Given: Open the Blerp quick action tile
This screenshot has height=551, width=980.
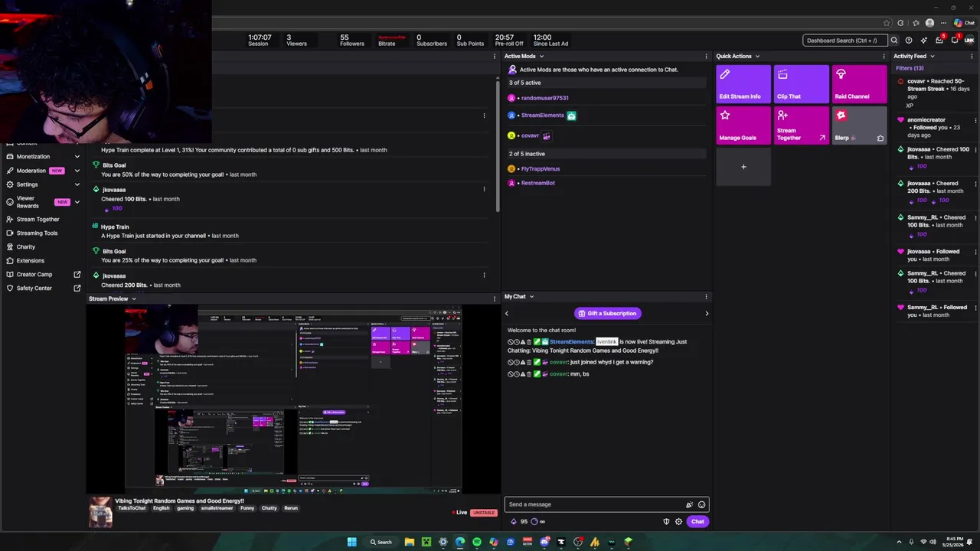Looking at the screenshot, I should 859,126.
